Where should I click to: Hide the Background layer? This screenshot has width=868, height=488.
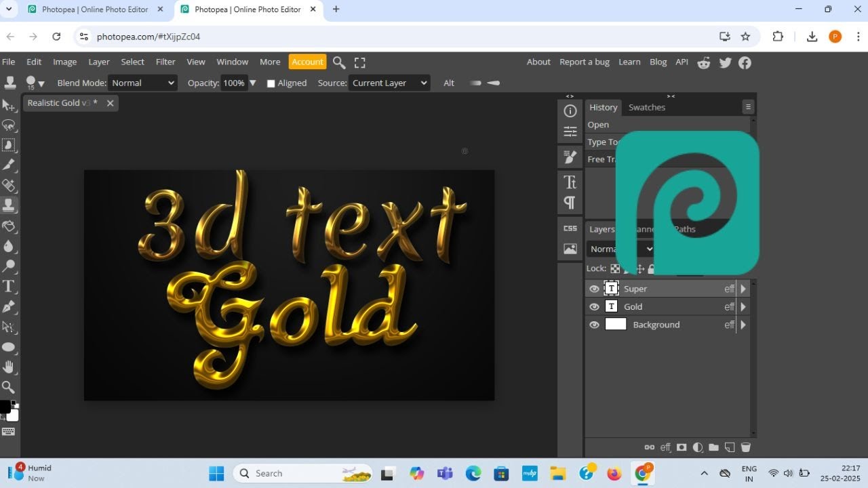pyautogui.click(x=594, y=325)
